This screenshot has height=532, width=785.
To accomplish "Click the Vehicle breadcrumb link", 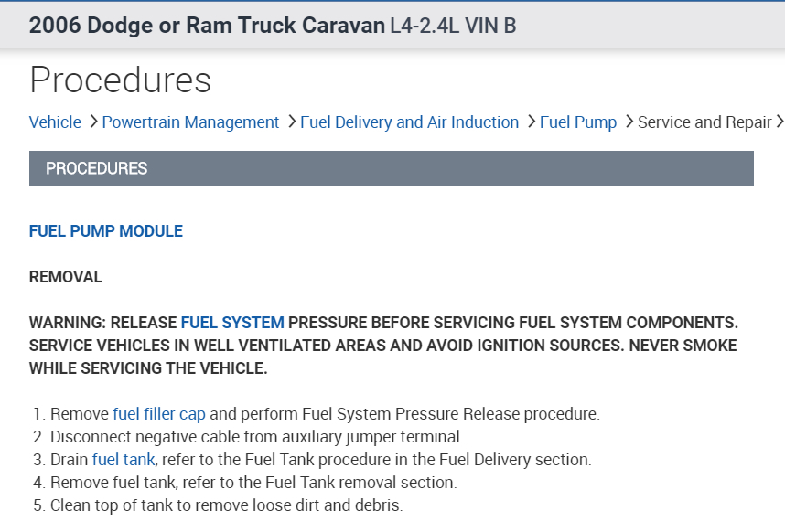I will coord(55,122).
